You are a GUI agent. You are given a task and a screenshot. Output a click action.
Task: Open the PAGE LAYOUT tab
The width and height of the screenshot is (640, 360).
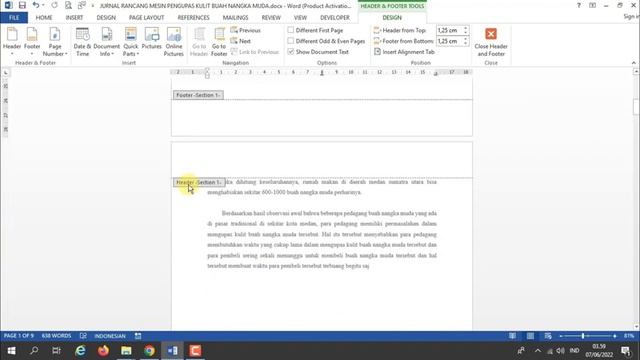(x=147, y=18)
